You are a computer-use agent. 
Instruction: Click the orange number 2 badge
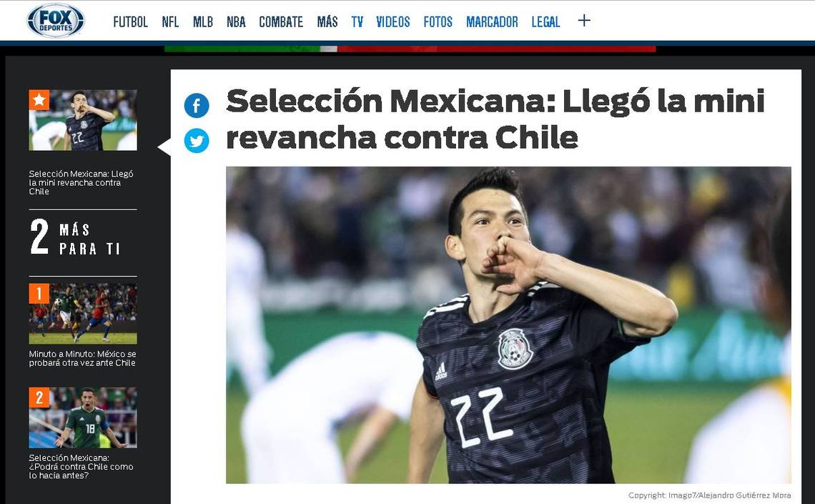(x=39, y=397)
